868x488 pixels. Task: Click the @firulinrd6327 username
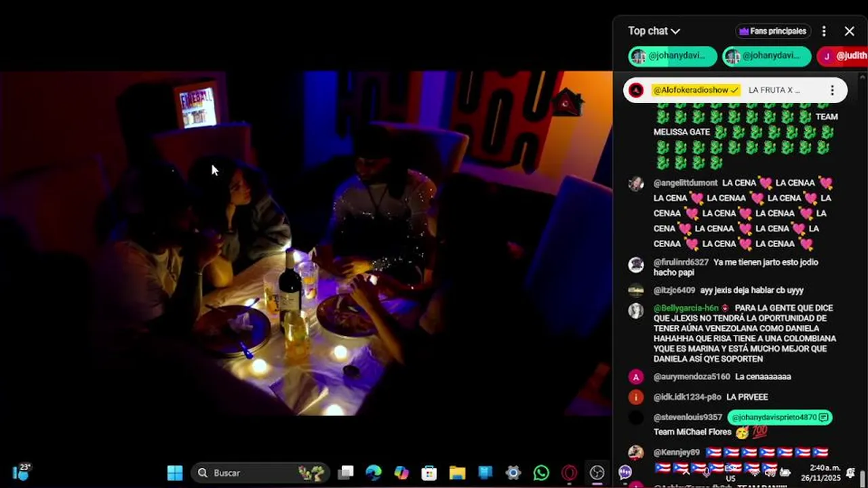[681, 262]
